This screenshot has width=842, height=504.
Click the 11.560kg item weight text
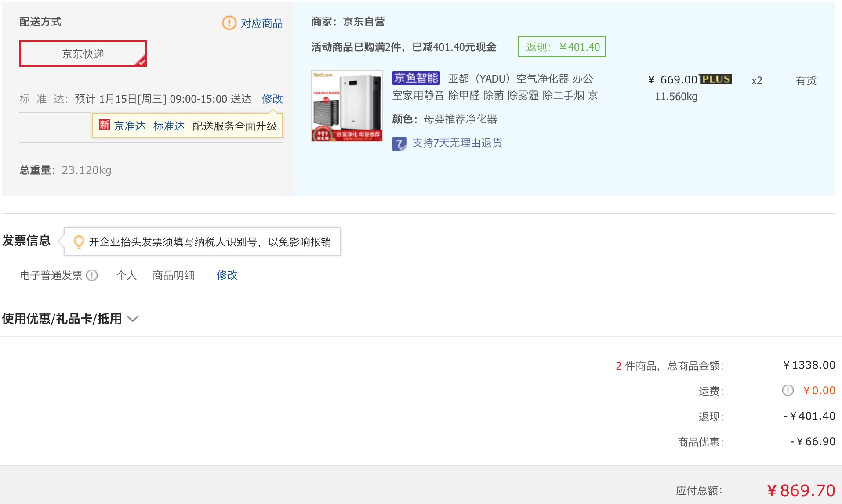click(x=676, y=97)
